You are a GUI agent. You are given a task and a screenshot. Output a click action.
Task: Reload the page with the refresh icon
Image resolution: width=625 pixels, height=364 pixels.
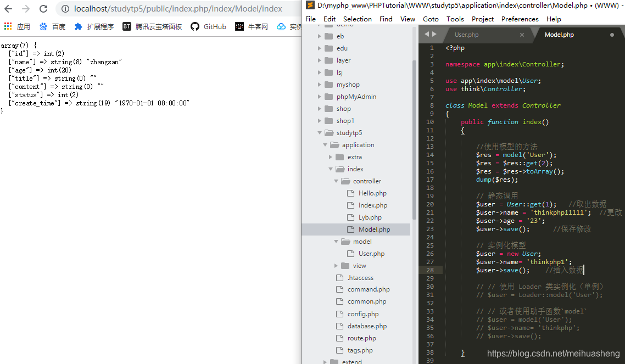[43, 9]
